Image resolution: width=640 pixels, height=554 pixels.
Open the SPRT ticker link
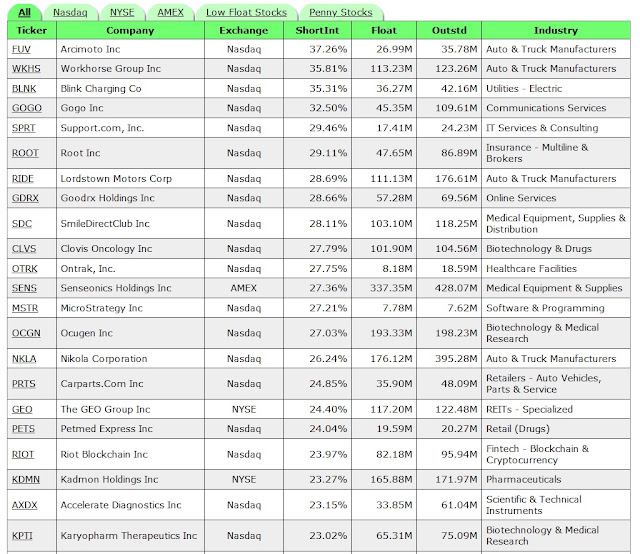(24, 128)
